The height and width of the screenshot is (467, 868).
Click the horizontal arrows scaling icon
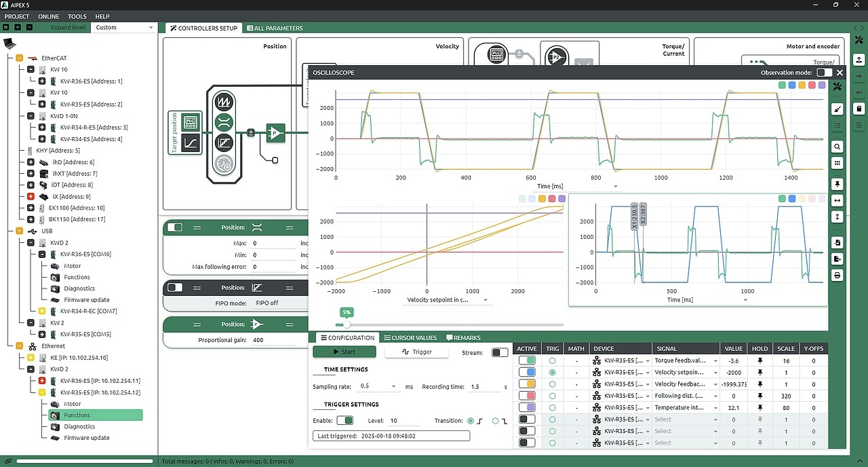837,200
